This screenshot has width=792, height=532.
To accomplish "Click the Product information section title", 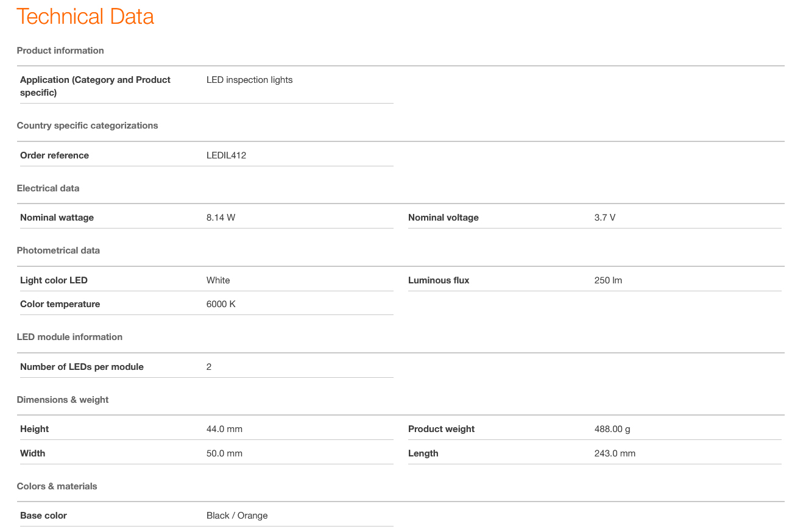I will pyautogui.click(x=60, y=51).
